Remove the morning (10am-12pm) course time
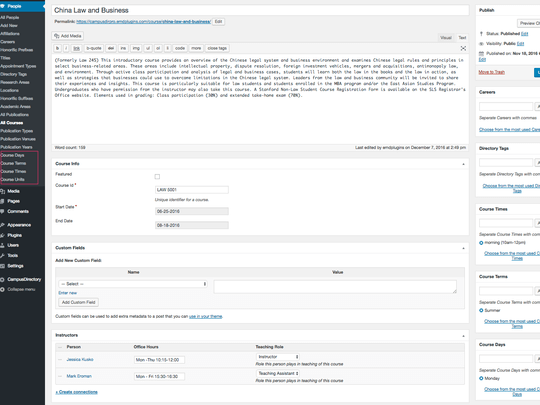Viewport: 540px width, 405px height. pos(481,243)
